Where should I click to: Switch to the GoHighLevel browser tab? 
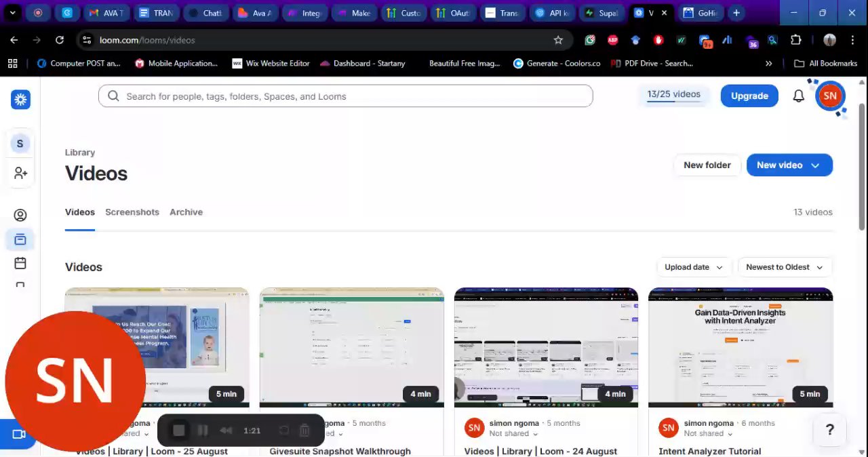pos(701,13)
